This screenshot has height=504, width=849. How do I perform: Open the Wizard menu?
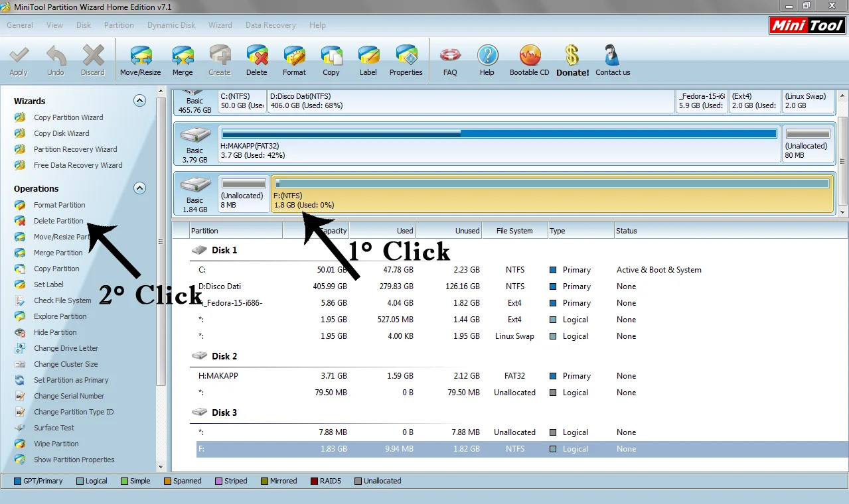pos(220,25)
